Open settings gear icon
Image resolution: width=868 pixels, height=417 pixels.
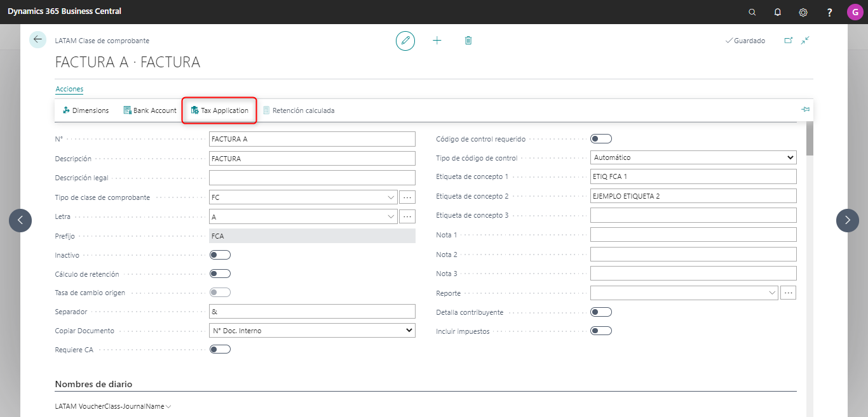coord(803,12)
